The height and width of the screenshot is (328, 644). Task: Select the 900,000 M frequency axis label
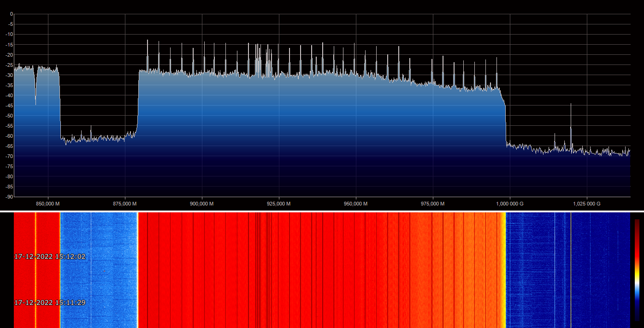(x=202, y=204)
